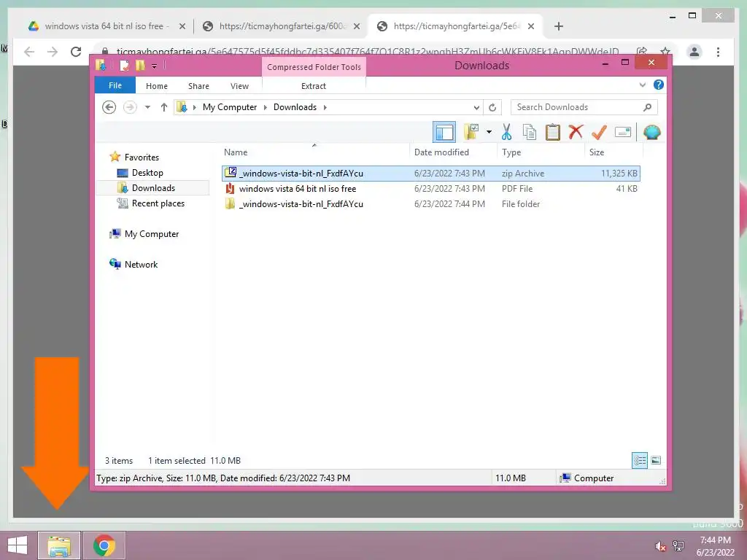The width and height of the screenshot is (747, 560).
Task: Select the Compressed Folder Tools contextual tab
Action: 314,67
